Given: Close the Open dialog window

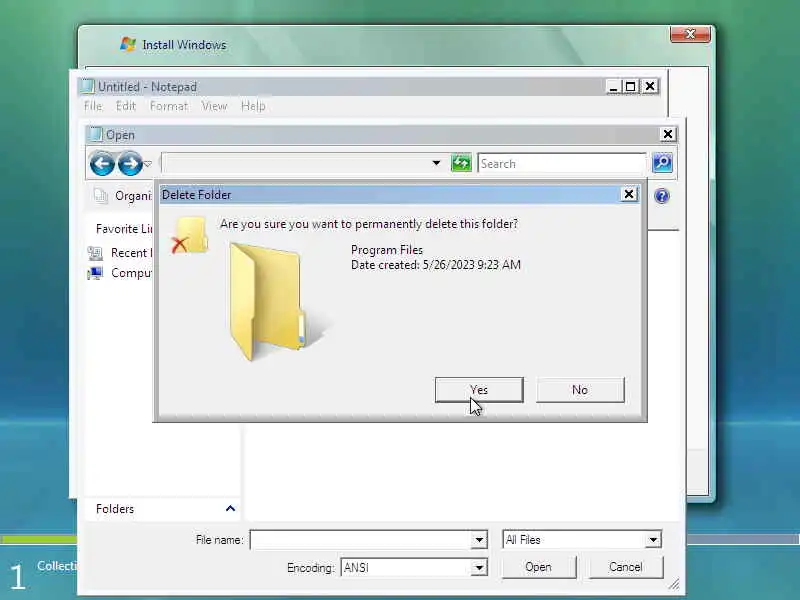Looking at the screenshot, I should click(x=668, y=134).
